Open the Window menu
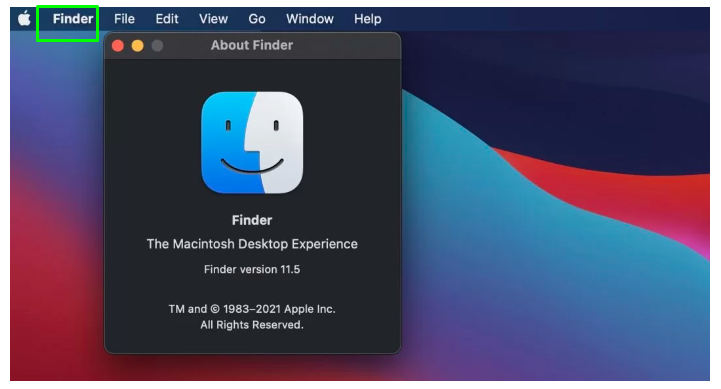 [309, 19]
